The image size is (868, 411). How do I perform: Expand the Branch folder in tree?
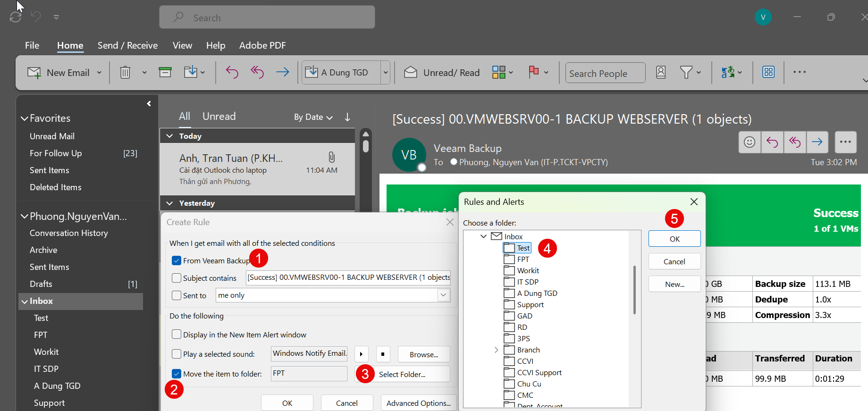496,350
